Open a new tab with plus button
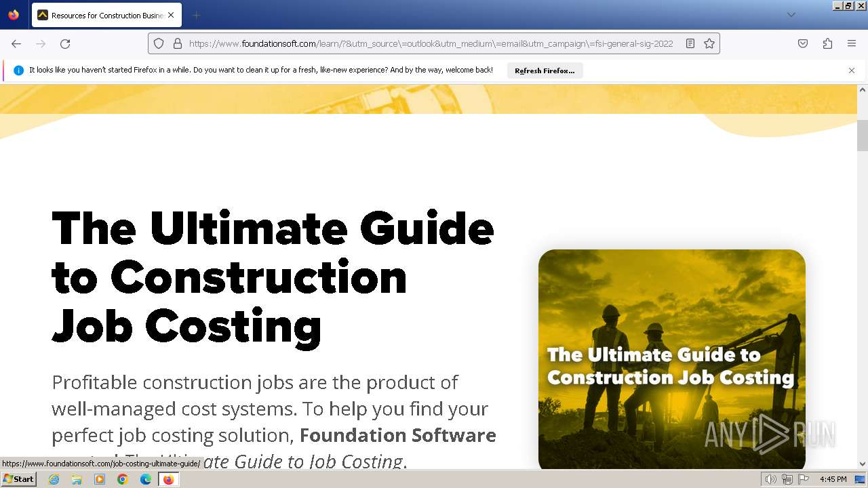This screenshot has height=488, width=868. pos(196,15)
